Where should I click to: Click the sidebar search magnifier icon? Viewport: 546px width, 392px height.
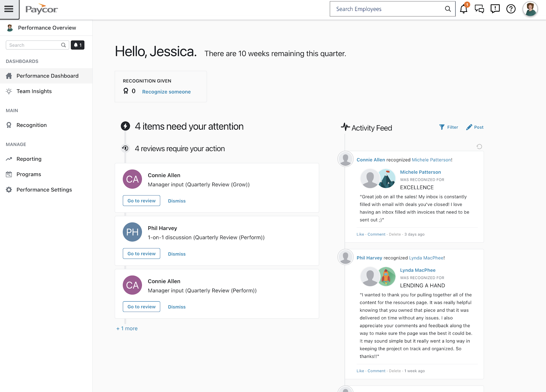click(x=63, y=45)
